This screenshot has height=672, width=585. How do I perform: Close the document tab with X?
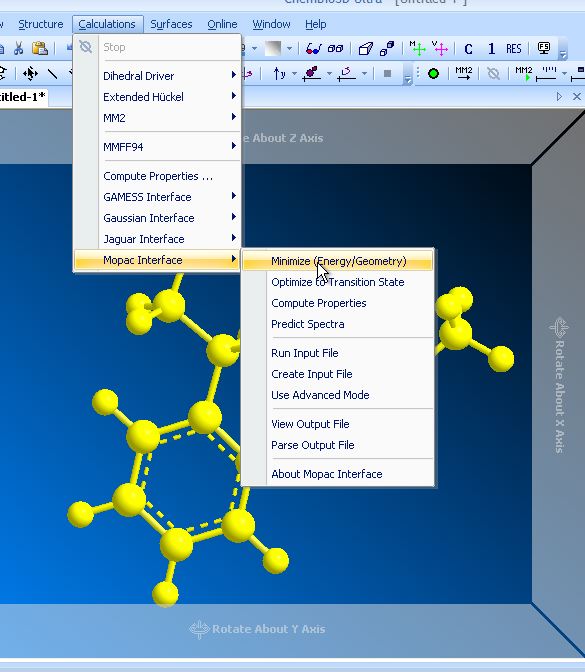coord(577,96)
